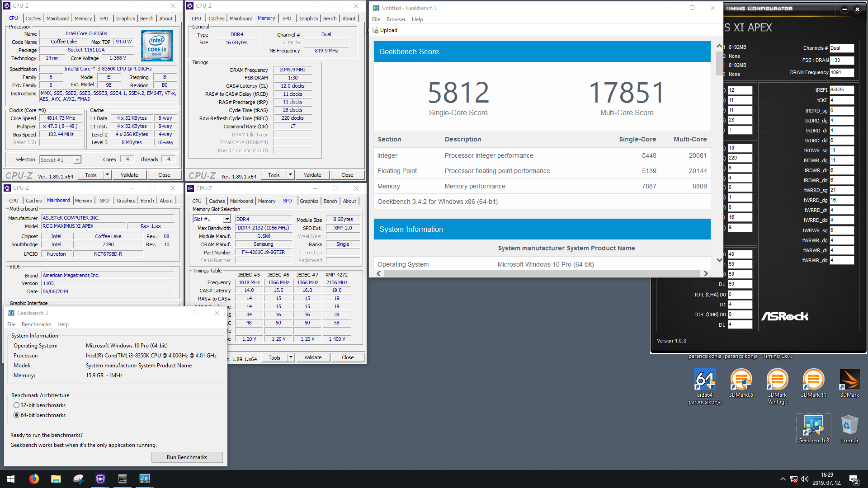Image resolution: width=868 pixels, height=488 pixels.
Task: Open Tools dropdown arrow in CPU tab window
Action: pyautogui.click(x=108, y=175)
